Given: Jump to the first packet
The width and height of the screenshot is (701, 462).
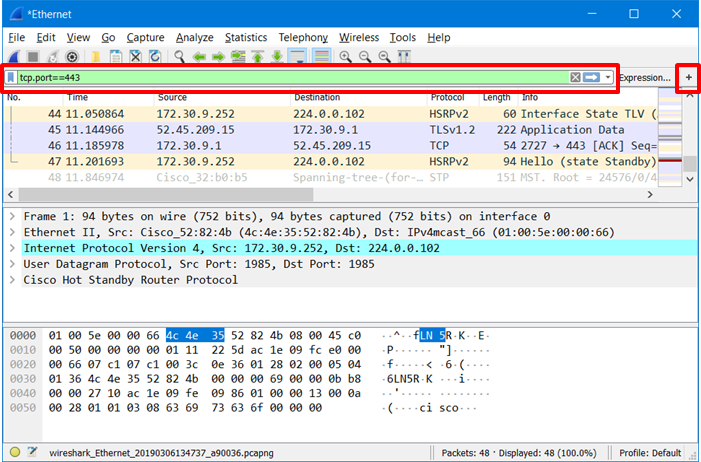Looking at the screenshot, I should [x=258, y=57].
